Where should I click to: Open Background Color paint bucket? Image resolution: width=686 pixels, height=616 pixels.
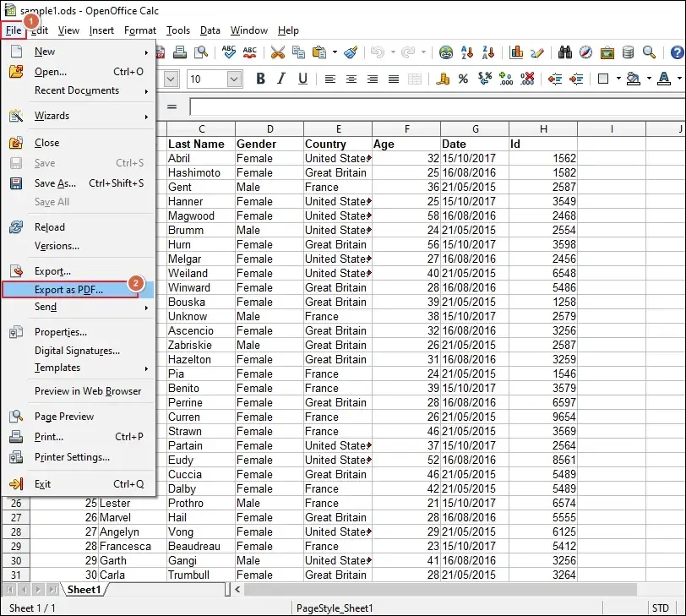(633, 79)
